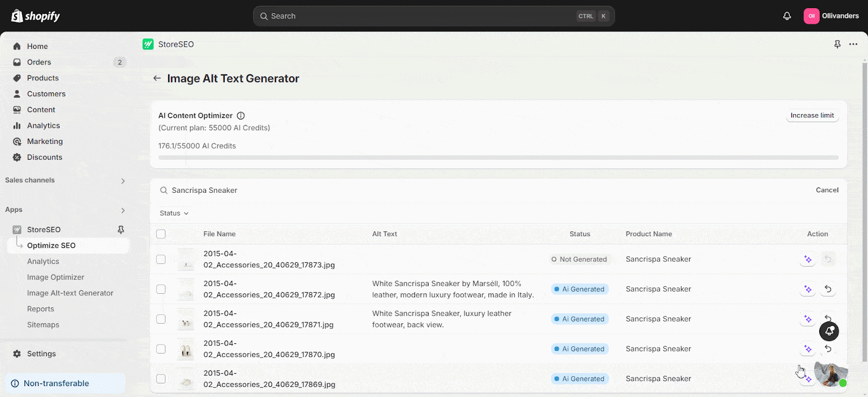This screenshot has width=868, height=397.
Task: Click the Home icon in the sidebar
Action: click(x=17, y=47)
